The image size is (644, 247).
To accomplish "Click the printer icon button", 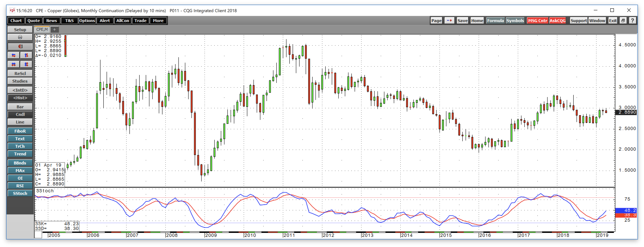I will (x=20, y=37).
